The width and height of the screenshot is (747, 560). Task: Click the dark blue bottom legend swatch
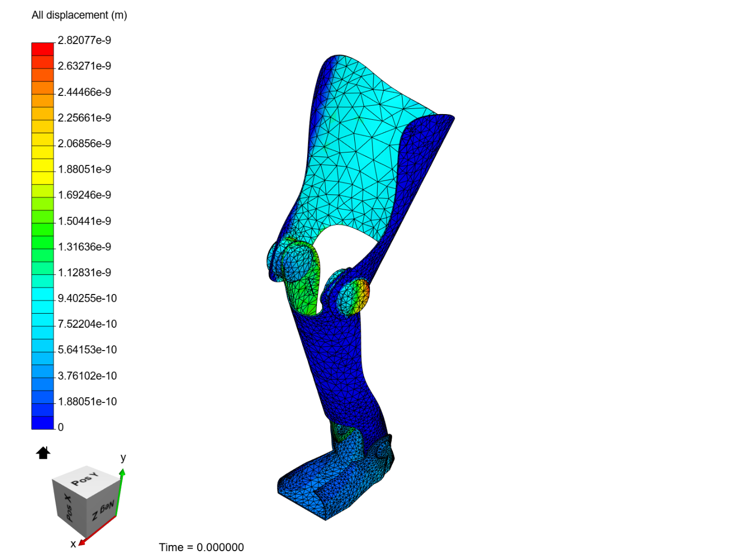43,423
